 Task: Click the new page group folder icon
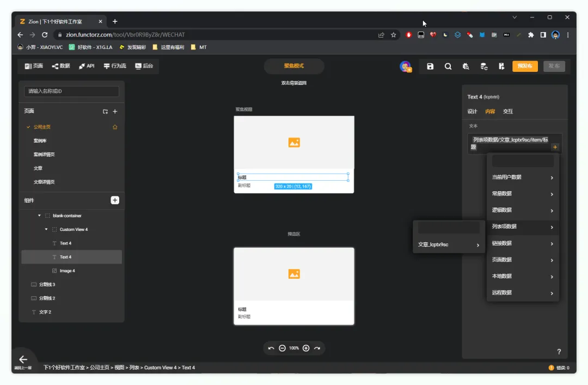pos(106,112)
